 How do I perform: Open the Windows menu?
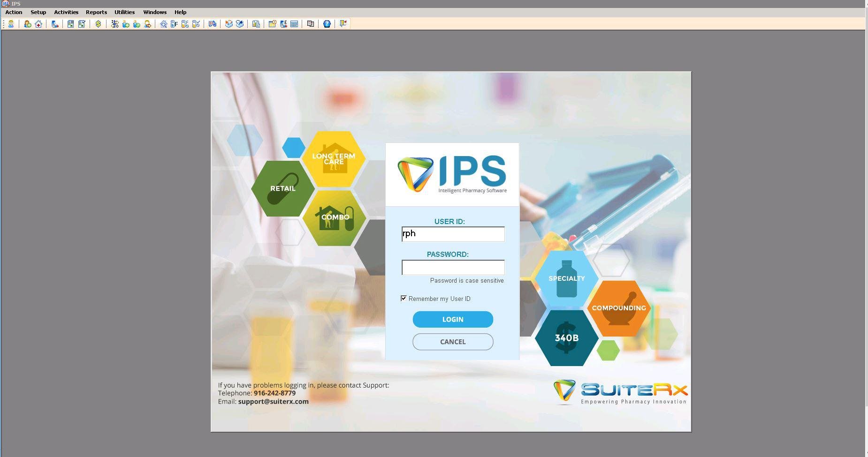click(155, 12)
